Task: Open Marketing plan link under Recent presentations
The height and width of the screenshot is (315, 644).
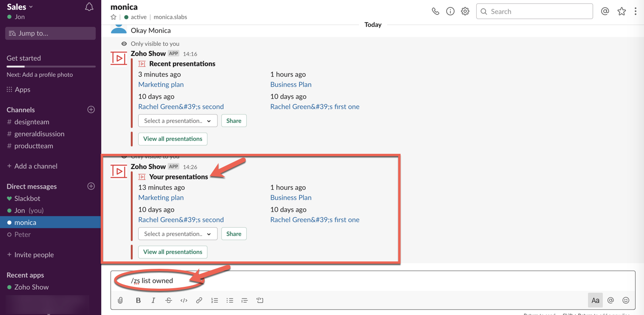Action: (x=161, y=85)
